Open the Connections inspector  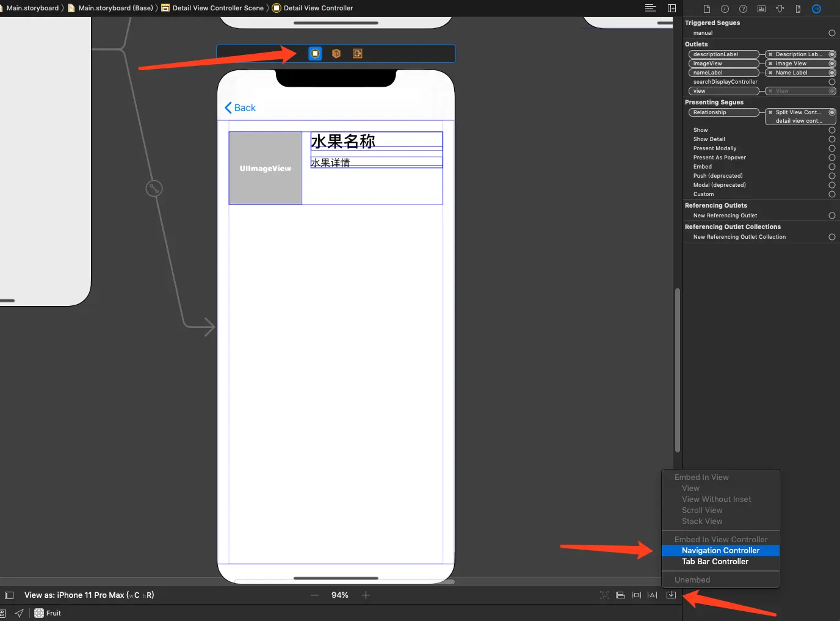816,9
